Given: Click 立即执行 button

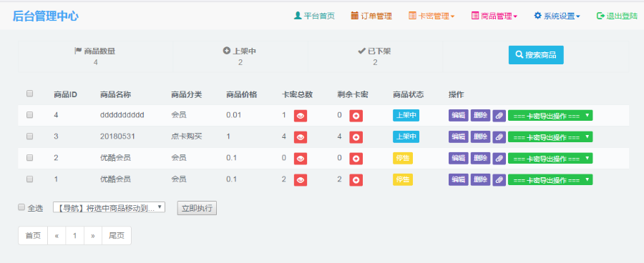Looking at the screenshot, I should coord(197,208).
